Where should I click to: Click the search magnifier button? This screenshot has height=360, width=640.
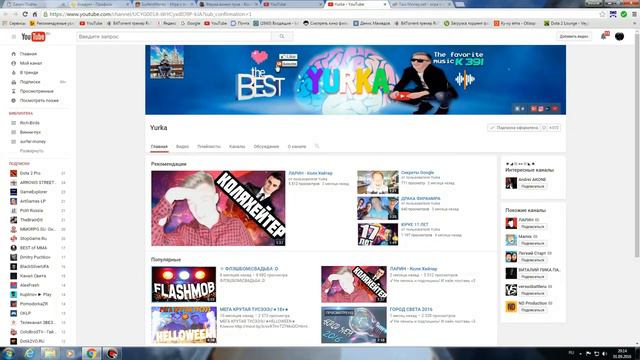click(x=282, y=37)
